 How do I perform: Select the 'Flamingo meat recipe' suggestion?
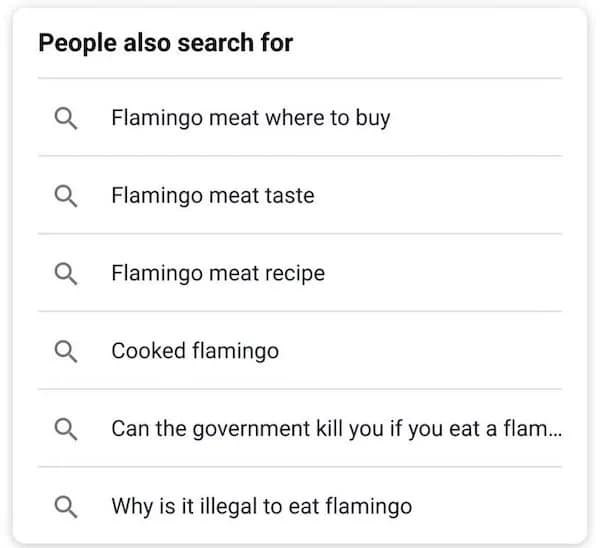(217, 273)
